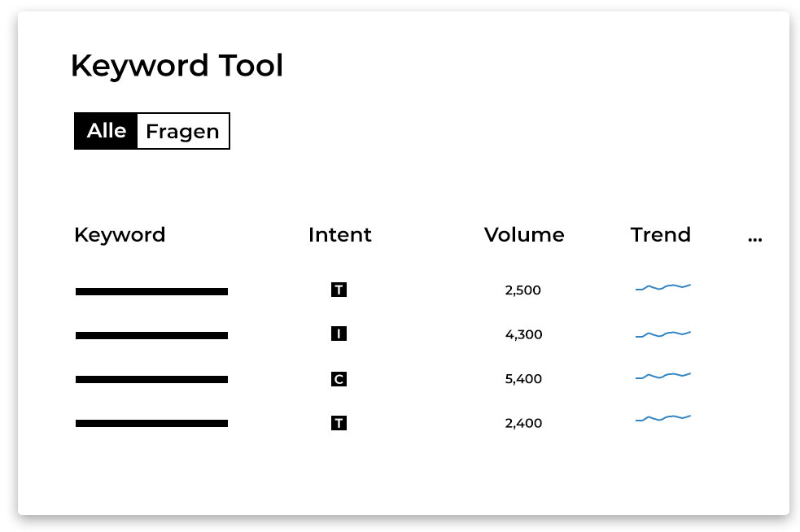Click the T intent badge for 2,400 volume
The image size is (800, 532).
click(339, 423)
